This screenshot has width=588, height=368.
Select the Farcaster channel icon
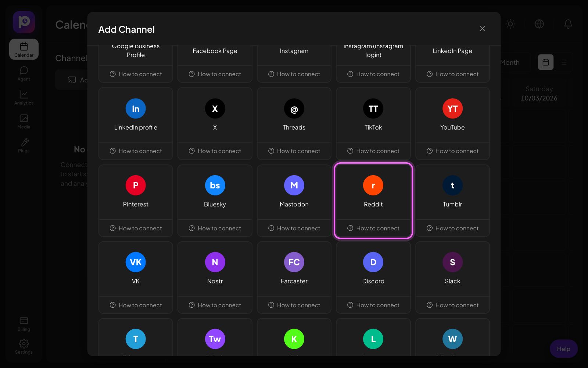[294, 262]
